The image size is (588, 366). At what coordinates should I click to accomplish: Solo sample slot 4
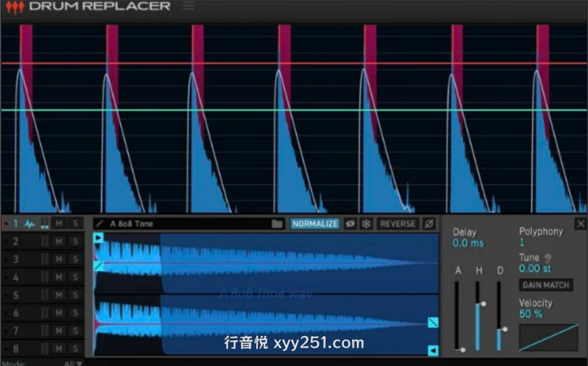click(75, 277)
